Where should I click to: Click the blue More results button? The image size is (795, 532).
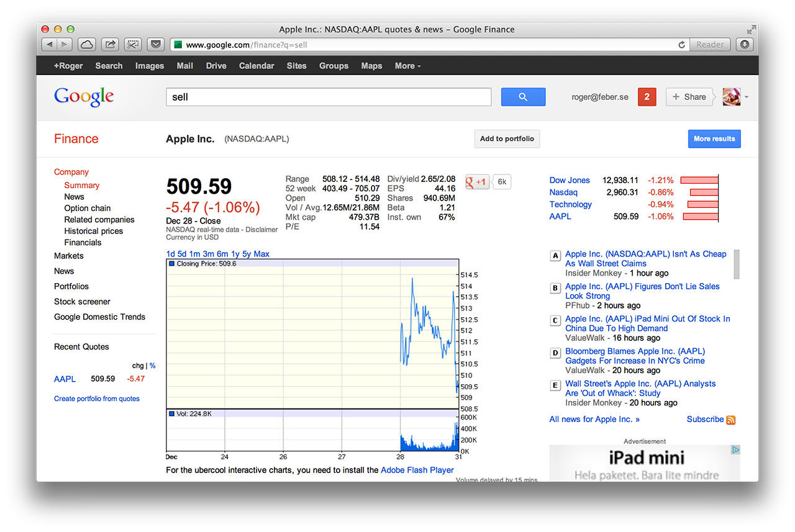point(714,139)
